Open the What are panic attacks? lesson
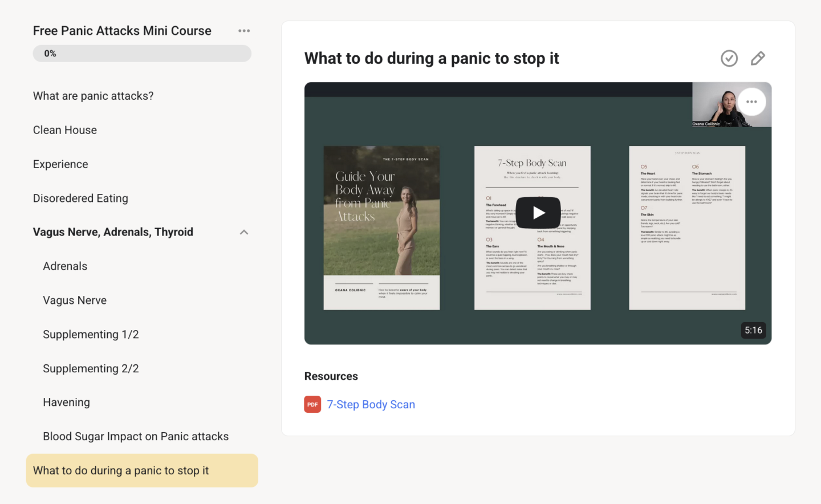 click(93, 96)
